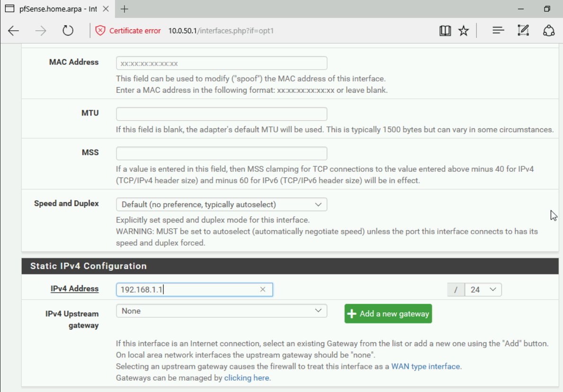Open Reading view book icon
The height and width of the screenshot is (392, 563).
[445, 31]
